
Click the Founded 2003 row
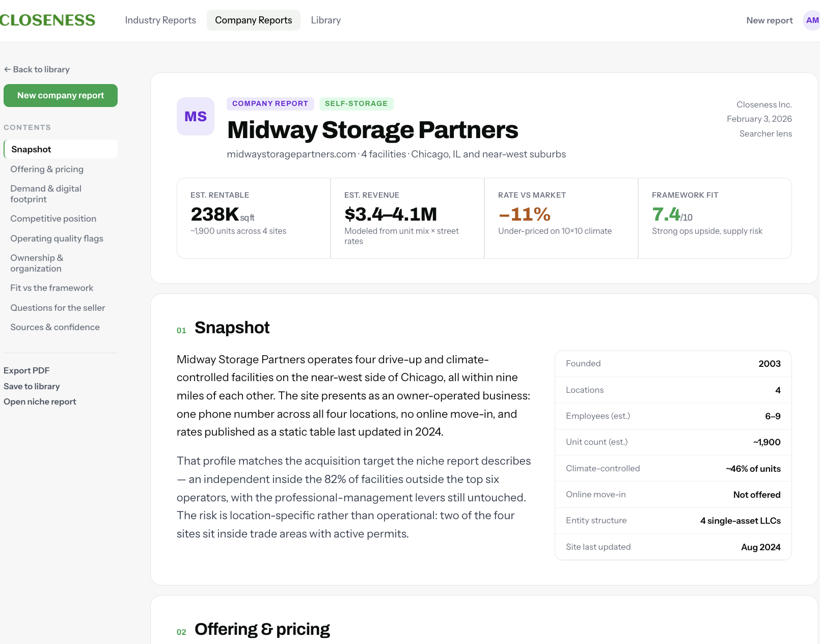[673, 364]
